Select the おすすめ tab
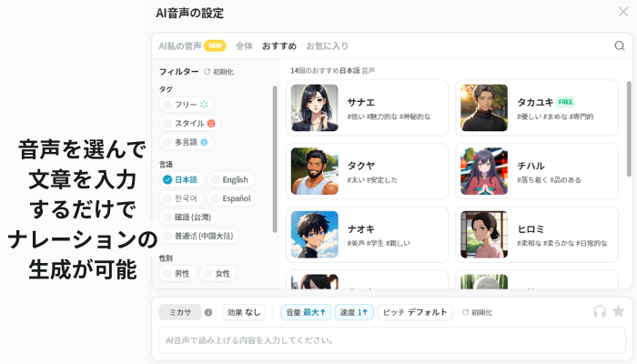 [279, 45]
